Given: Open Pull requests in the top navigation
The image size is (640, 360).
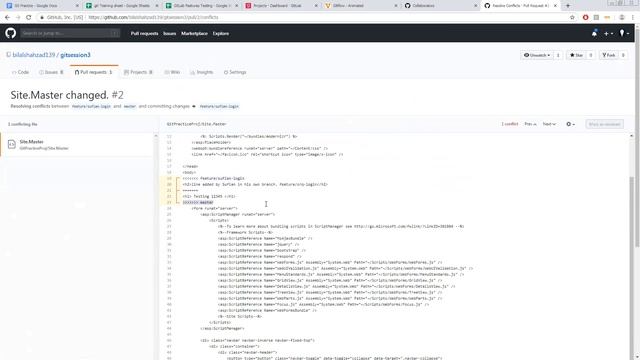Looking at the screenshot, I should [144, 33].
